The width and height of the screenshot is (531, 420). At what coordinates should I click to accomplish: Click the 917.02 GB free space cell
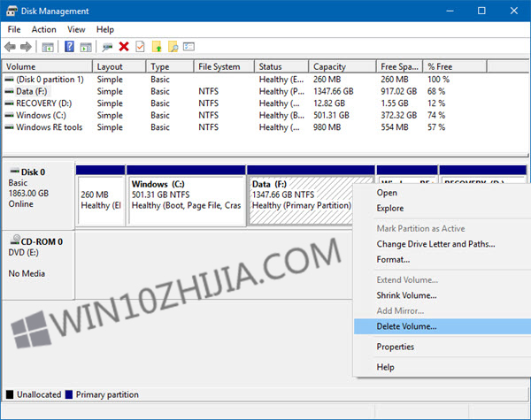point(398,91)
